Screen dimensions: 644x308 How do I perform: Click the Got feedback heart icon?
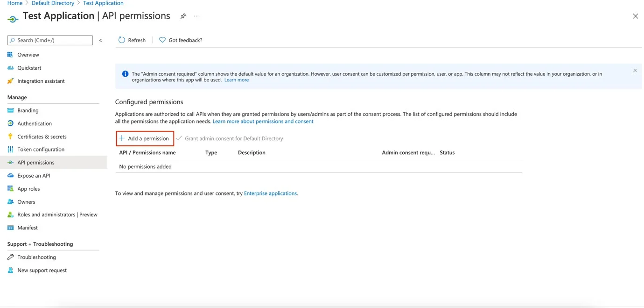(162, 40)
